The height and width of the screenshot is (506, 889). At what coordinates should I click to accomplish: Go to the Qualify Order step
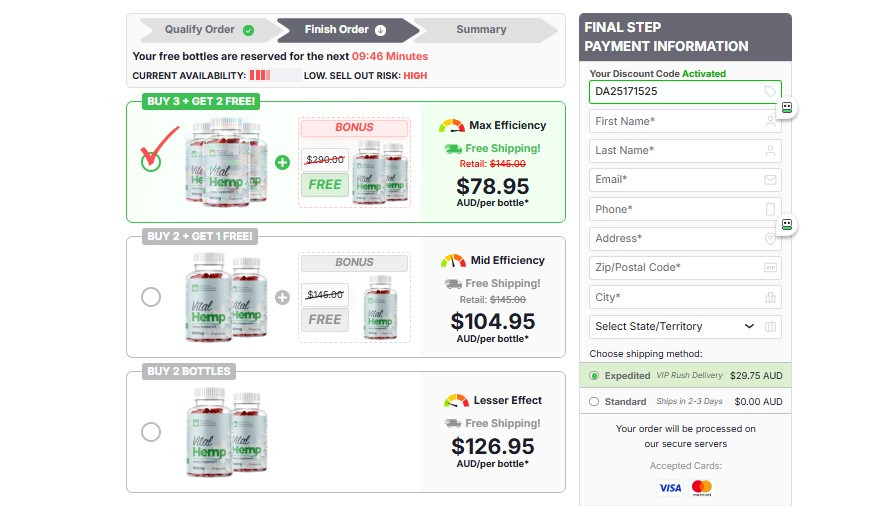click(x=200, y=30)
